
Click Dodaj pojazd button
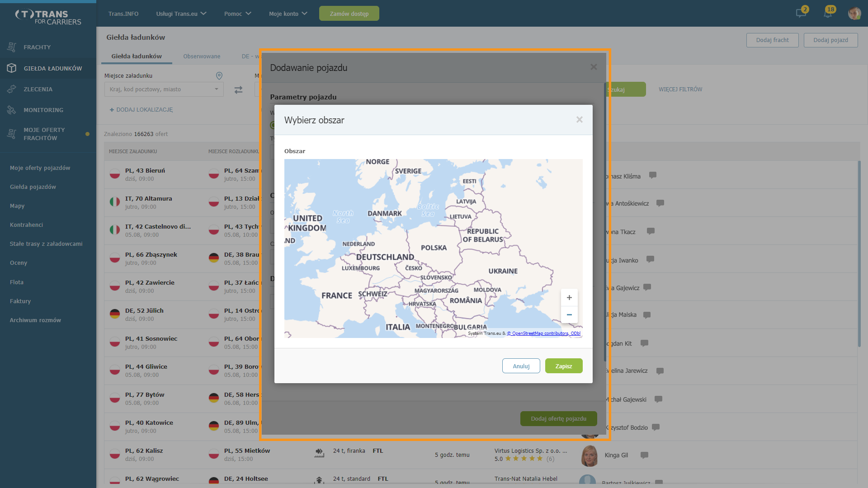tap(830, 40)
